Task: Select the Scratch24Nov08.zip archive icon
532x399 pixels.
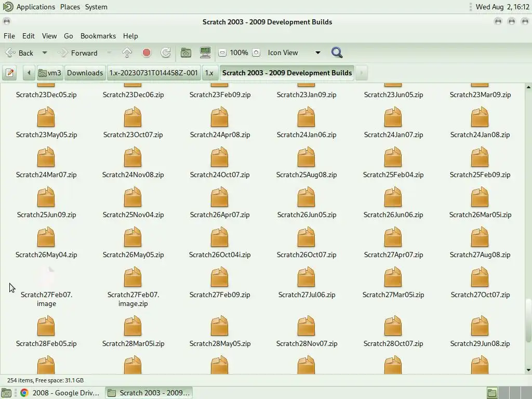Action: coord(132,157)
